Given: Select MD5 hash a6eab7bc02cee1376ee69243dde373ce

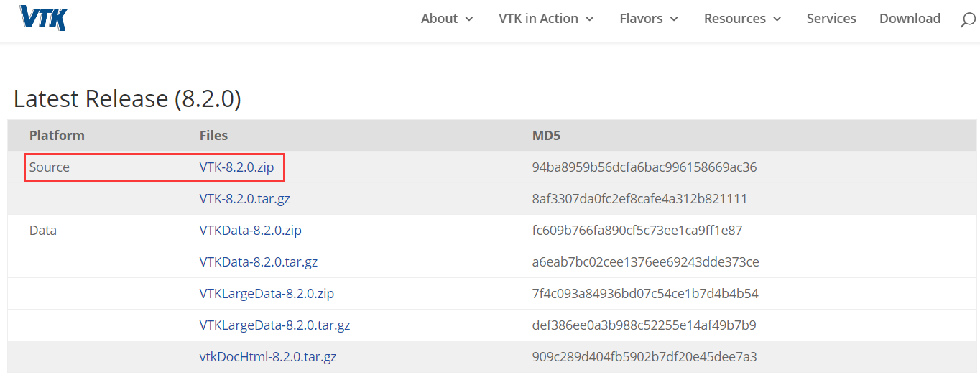Looking at the screenshot, I should point(646,262).
